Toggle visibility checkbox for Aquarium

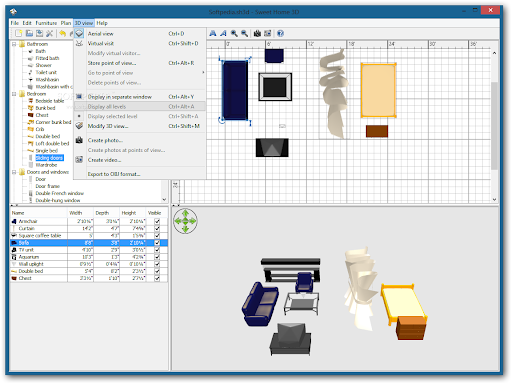[x=157, y=257]
